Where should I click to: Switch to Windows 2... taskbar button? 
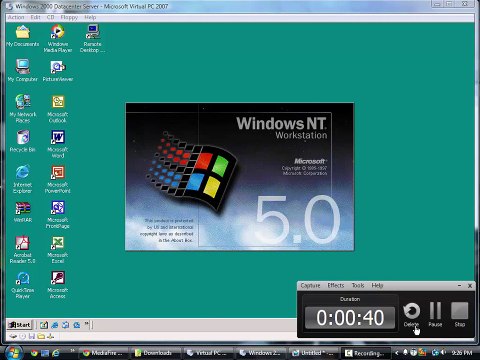click(260, 353)
